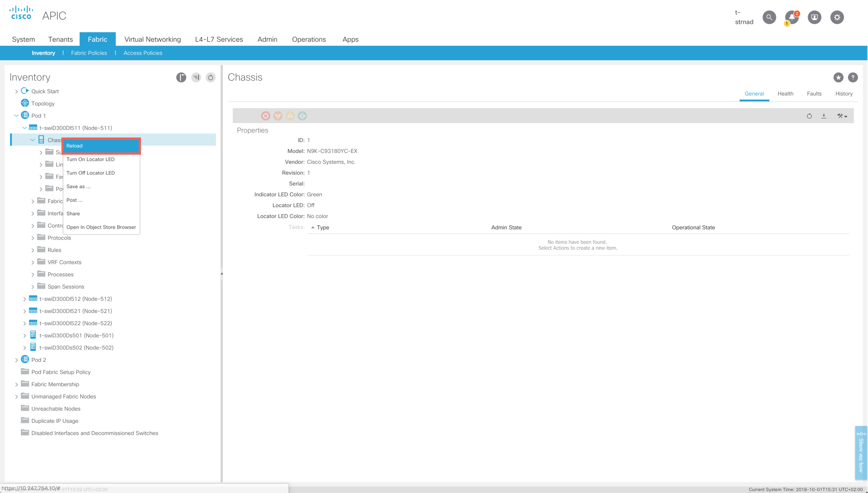Go to Fabric Policies submenu link
The width and height of the screenshot is (868, 493).
(89, 53)
